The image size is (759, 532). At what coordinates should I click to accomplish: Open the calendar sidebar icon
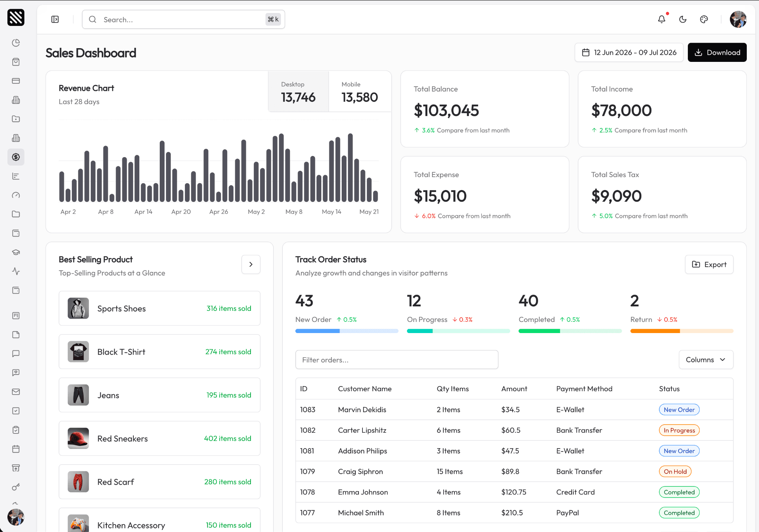pyautogui.click(x=16, y=449)
